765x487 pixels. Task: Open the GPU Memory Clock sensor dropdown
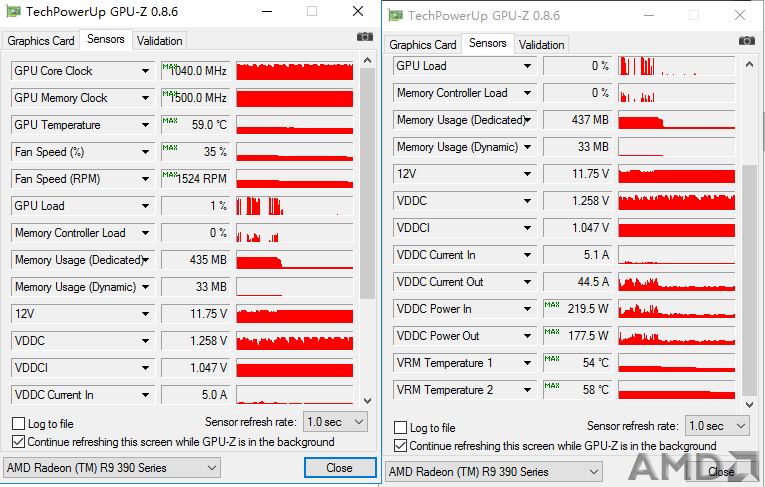pyautogui.click(x=145, y=98)
